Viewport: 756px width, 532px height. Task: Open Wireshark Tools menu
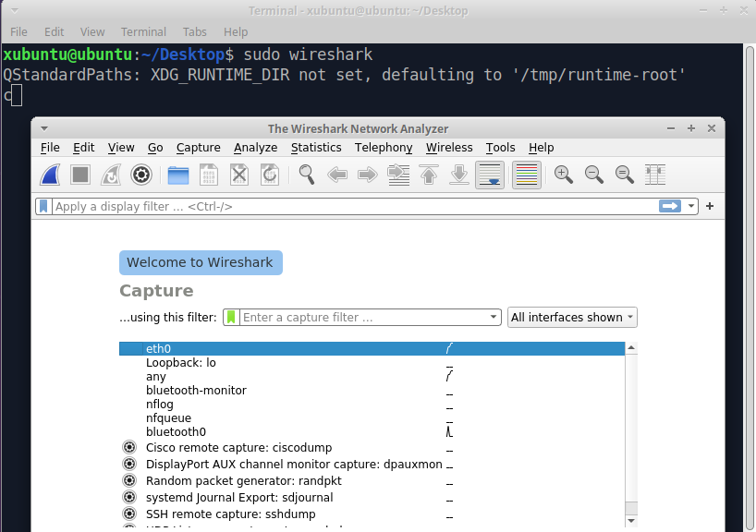(x=501, y=148)
